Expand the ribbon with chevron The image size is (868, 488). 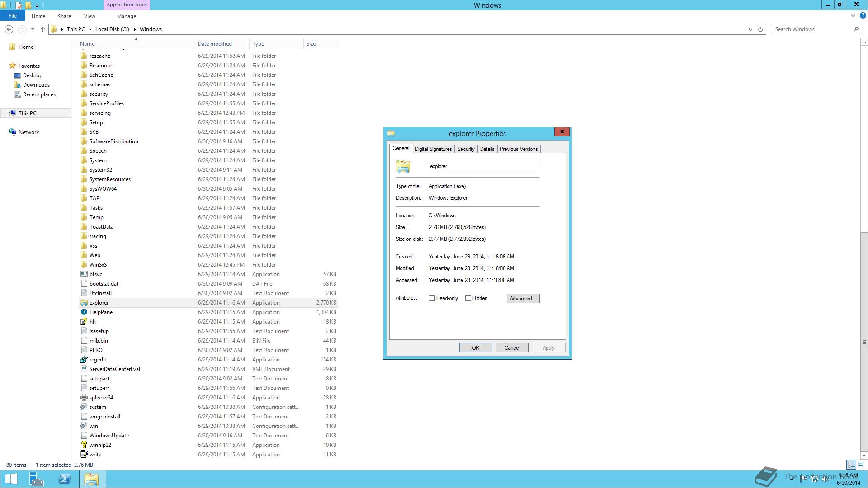pyautogui.click(x=853, y=16)
